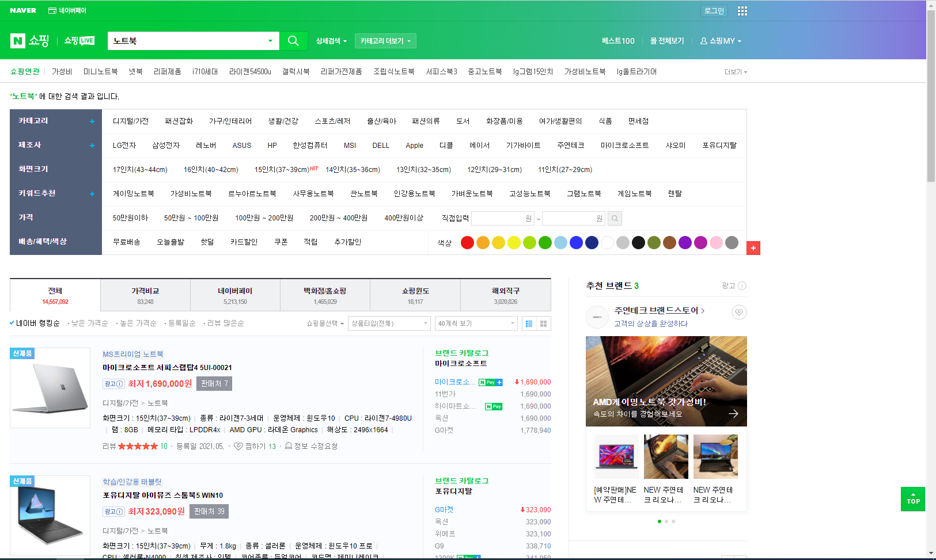Image resolution: width=936 pixels, height=560 pixels.
Task: Open 40개씩 보기 dropdown
Action: [x=476, y=323]
